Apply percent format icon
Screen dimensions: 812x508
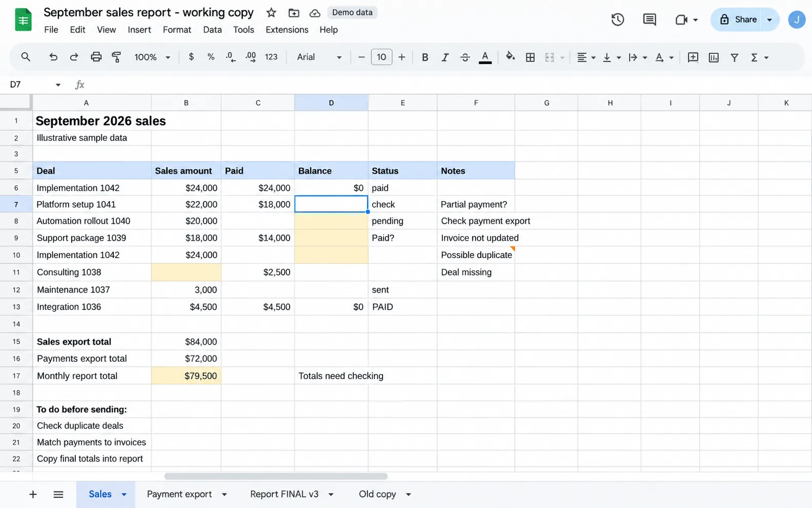click(210, 57)
